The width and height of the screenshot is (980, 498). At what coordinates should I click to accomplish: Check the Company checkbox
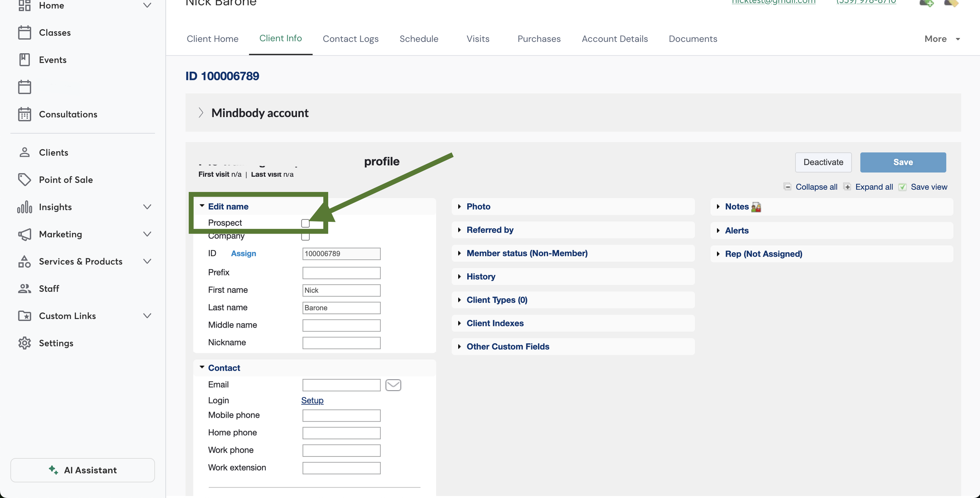point(305,237)
